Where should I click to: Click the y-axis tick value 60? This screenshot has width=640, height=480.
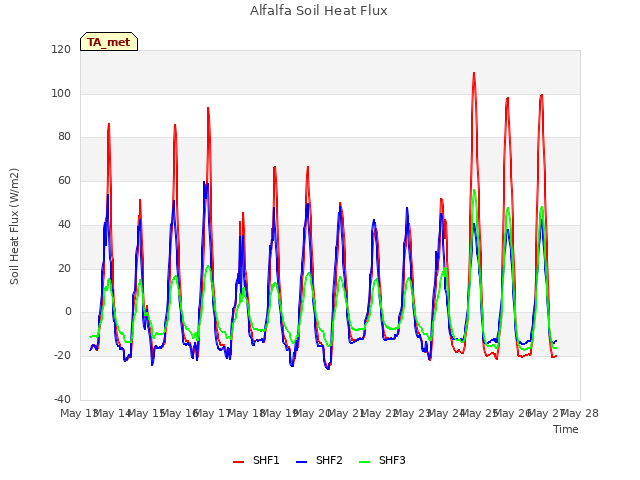(64, 180)
